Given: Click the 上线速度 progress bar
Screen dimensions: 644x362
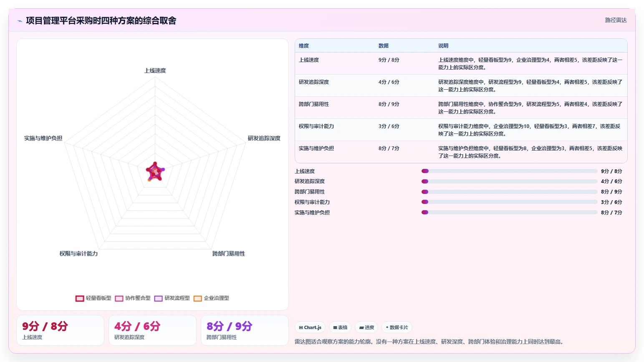Looking at the screenshot, I should [509, 171].
